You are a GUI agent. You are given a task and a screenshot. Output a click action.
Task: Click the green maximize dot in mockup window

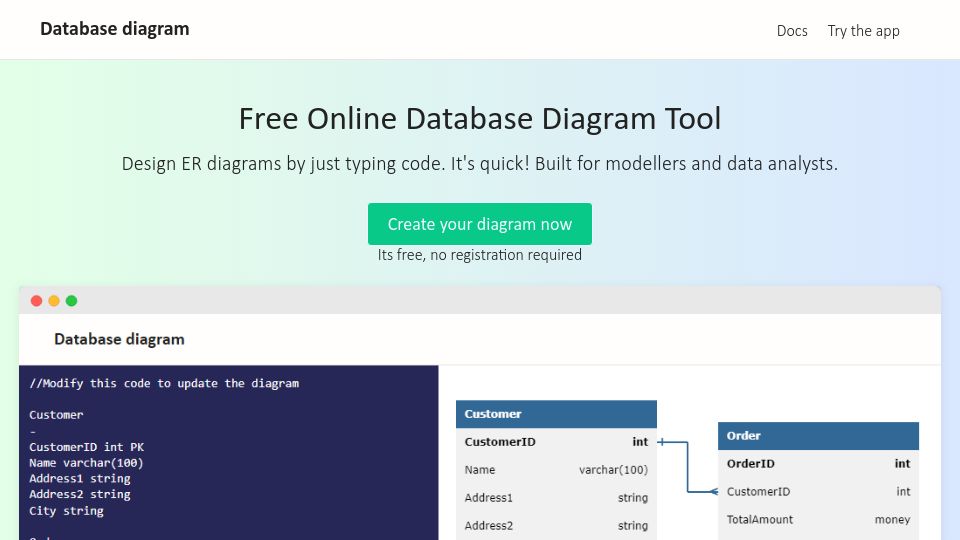[72, 301]
